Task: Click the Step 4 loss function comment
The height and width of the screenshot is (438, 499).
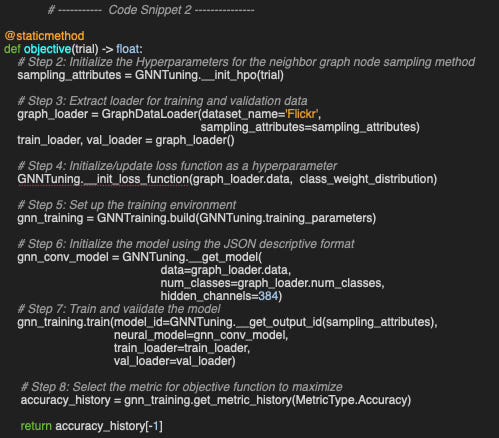Action: [x=177, y=166]
